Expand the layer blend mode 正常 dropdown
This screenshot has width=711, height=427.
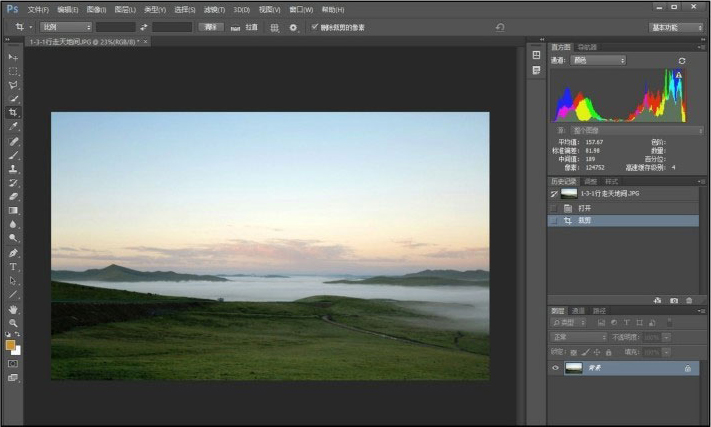579,337
